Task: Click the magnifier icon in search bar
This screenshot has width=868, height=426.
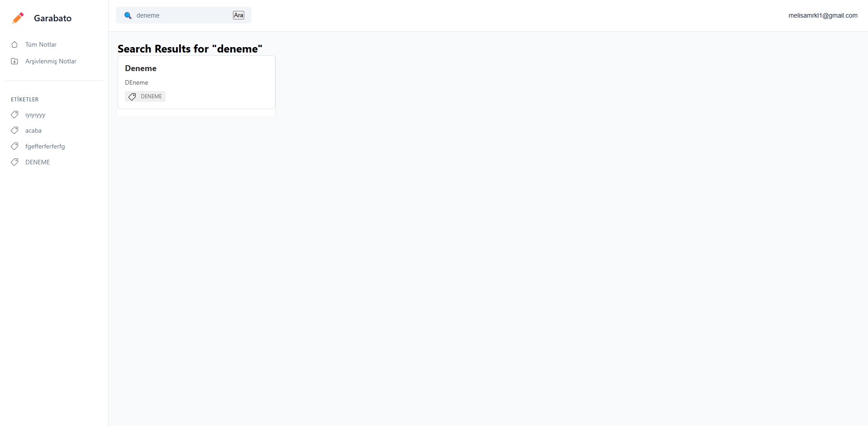Action: [x=128, y=15]
